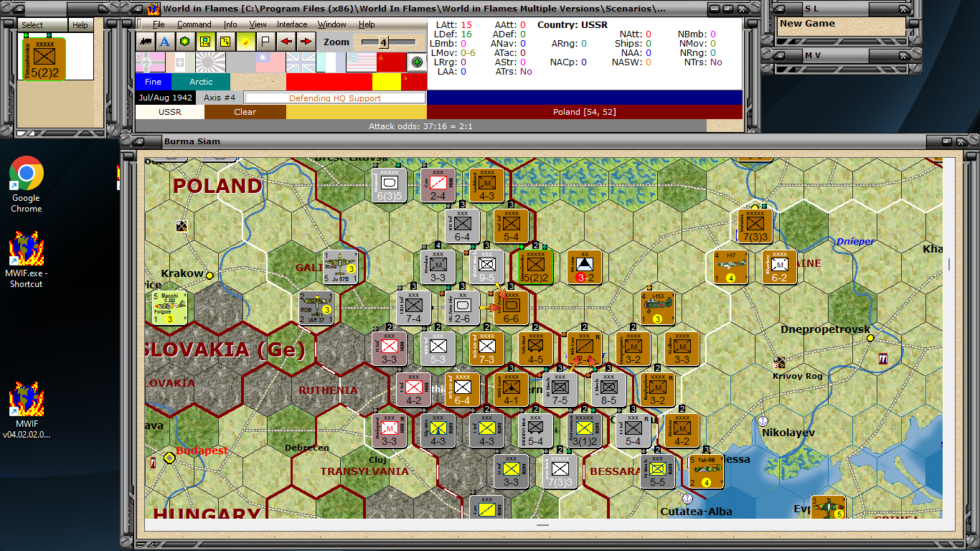Open the MWIF.exe - Shortcut desktop icon
Viewport: 980px width, 551px height.
pos(27,260)
